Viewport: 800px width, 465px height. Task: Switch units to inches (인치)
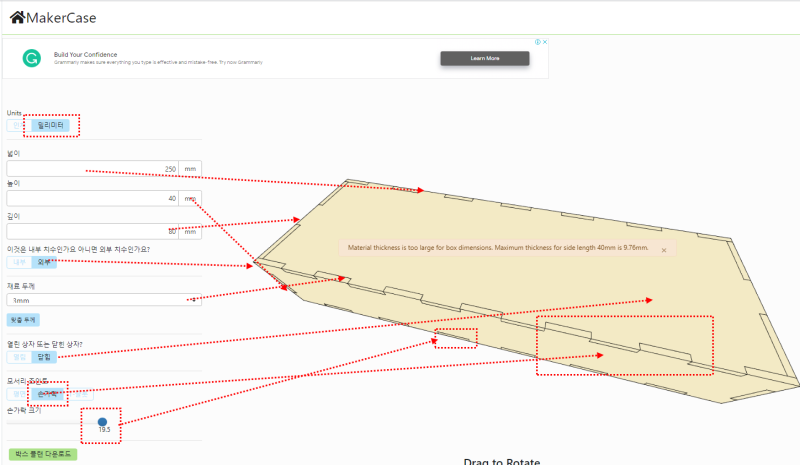19,125
